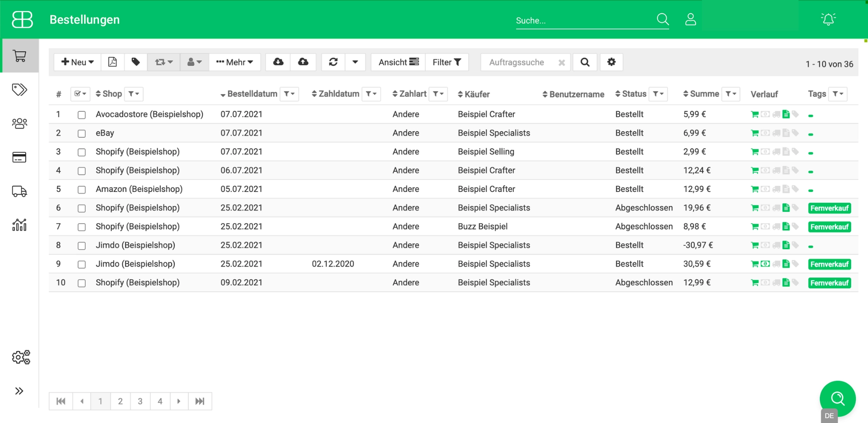Select the eBay order checkbox
Screen dimensions: 868x423
82,133
